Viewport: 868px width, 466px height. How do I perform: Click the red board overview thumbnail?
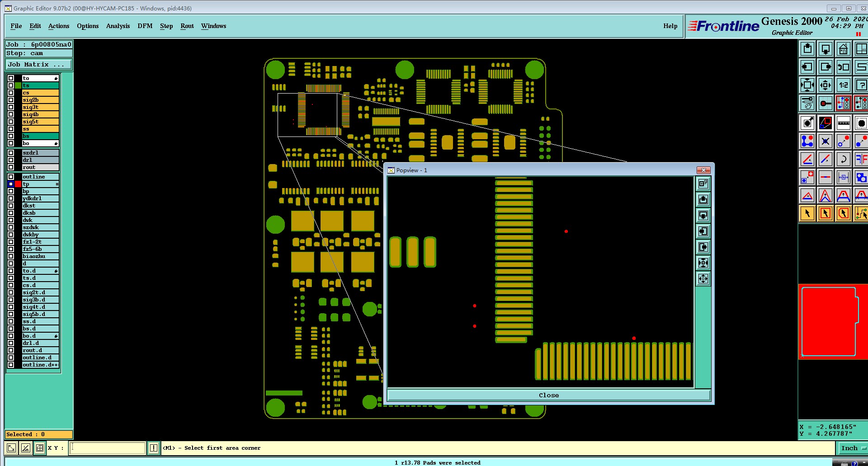click(833, 321)
